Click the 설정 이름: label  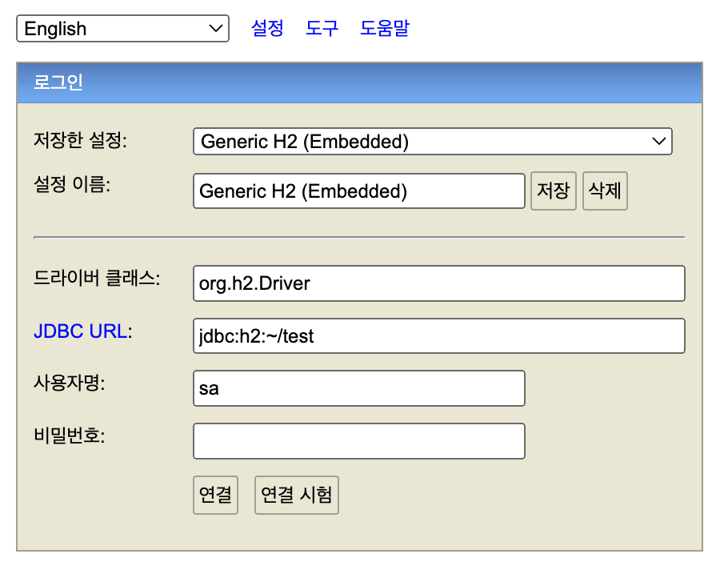coord(72,184)
